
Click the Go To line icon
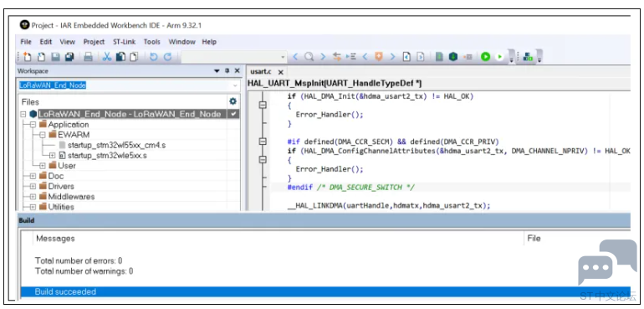pyautogui.click(x=350, y=57)
